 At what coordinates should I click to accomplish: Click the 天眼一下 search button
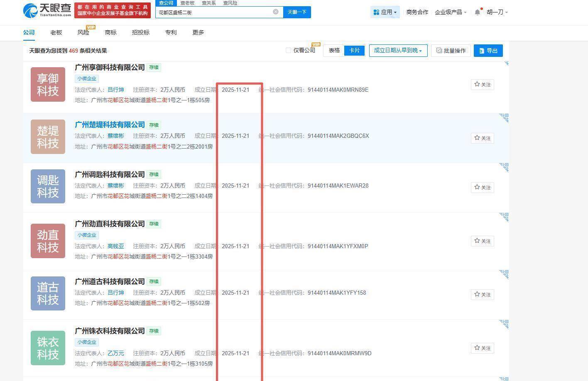pos(297,12)
